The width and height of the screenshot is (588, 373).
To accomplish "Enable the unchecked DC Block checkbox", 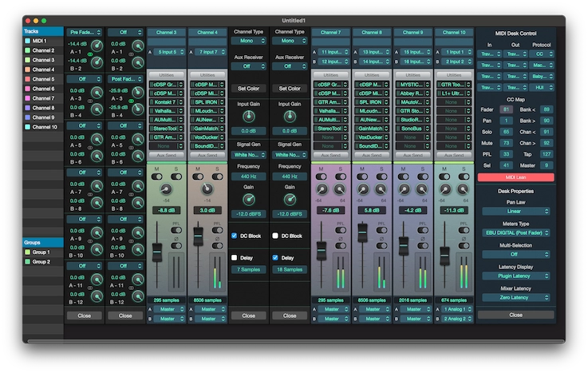I will pyautogui.click(x=275, y=236).
